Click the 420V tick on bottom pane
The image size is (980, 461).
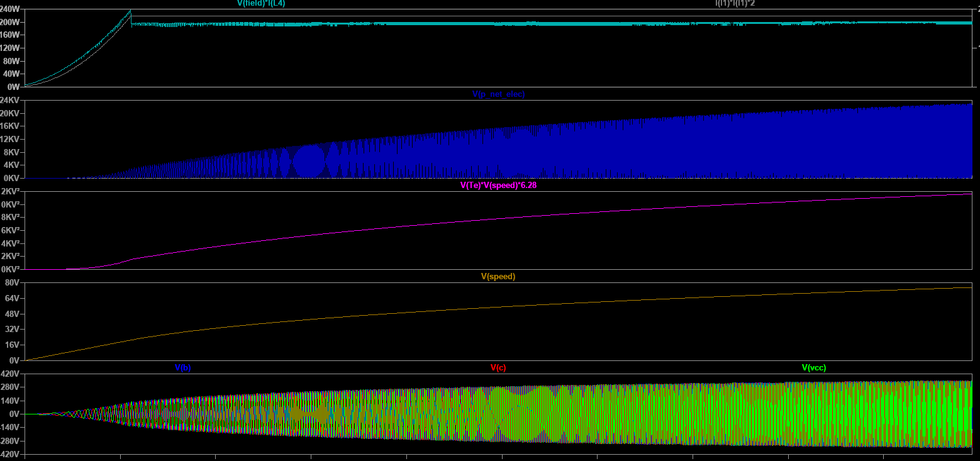pos(11,374)
